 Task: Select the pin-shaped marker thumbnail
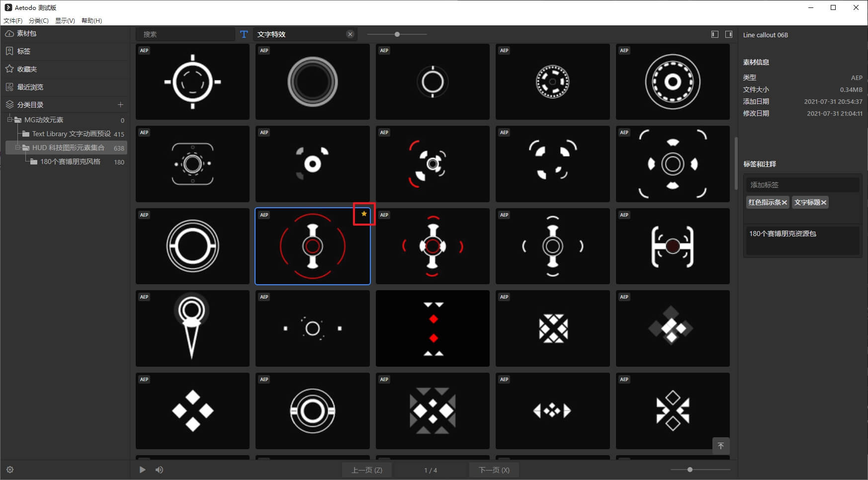[x=192, y=328]
